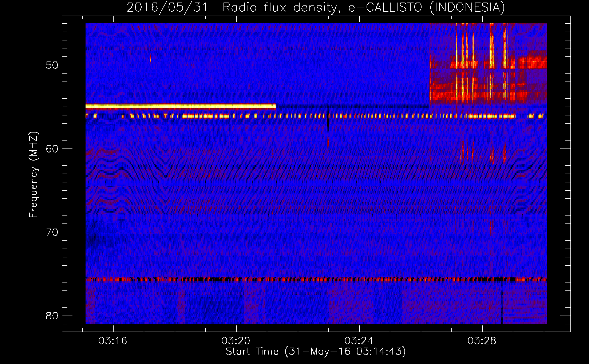This screenshot has width=589, height=364.
Task: Click the bright yellow horizontal band near 55 MHz
Action: click(181, 106)
